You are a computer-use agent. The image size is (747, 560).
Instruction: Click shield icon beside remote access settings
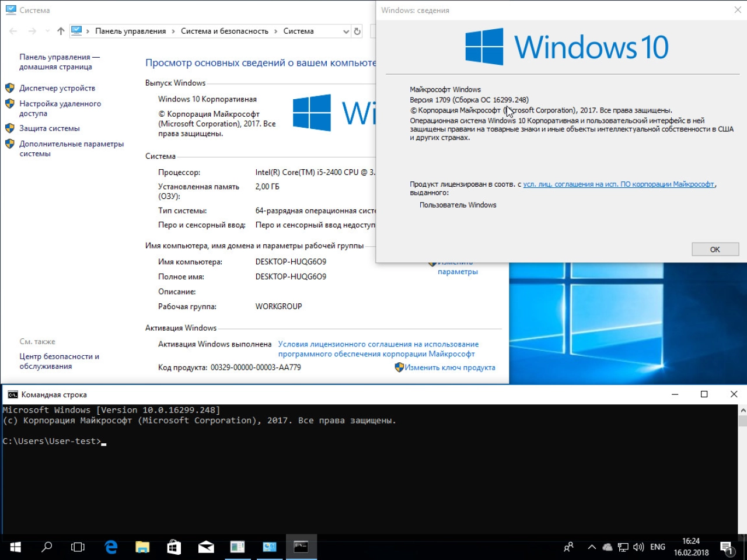pyautogui.click(x=10, y=104)
